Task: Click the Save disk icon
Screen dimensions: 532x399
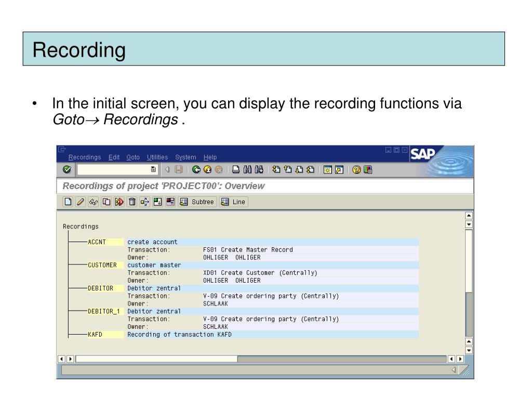Action: click(x=178, y=169)
